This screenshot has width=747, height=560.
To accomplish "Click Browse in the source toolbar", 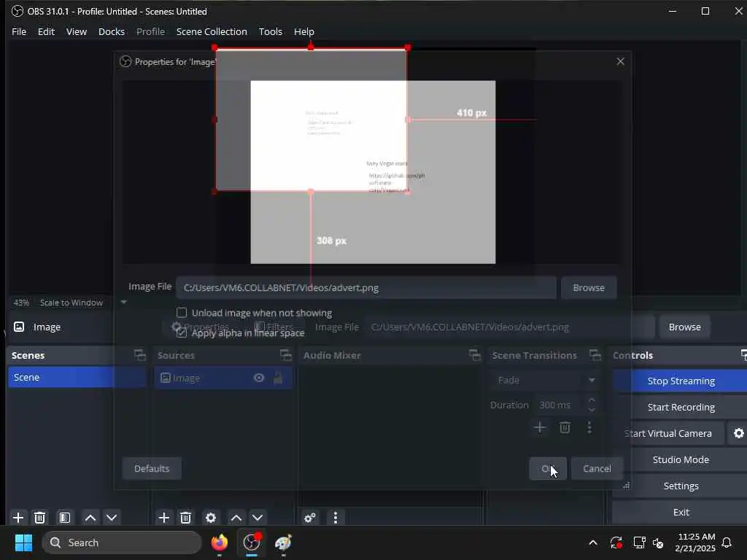I will point(684,327).
